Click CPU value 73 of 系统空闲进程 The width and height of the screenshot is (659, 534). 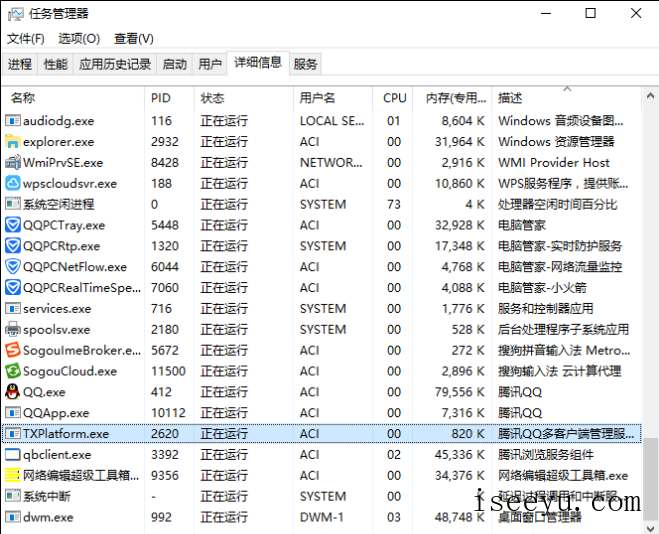point(394,204)
